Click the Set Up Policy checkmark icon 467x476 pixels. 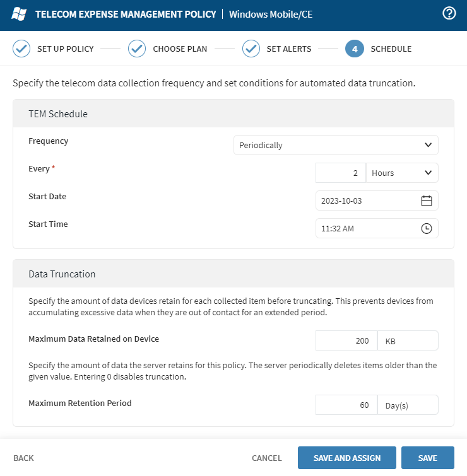pyautogui.click(x=21, y=49)
